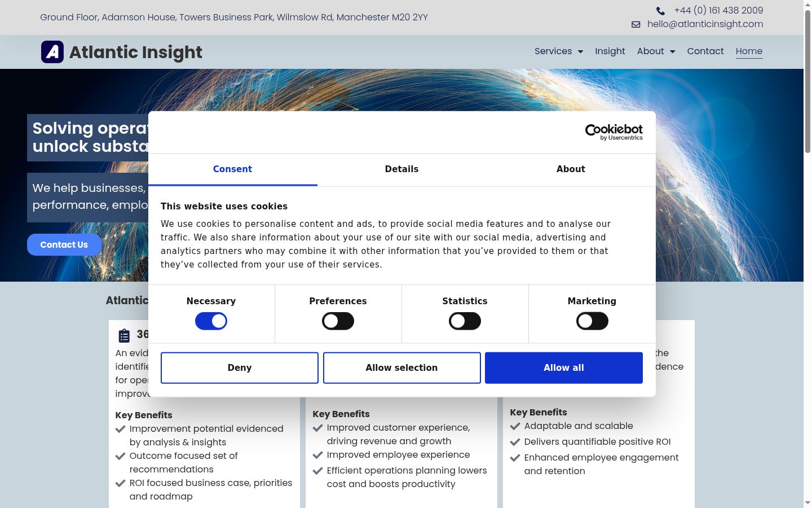Click checkmark beside Outcome focused set

(120, 456)
